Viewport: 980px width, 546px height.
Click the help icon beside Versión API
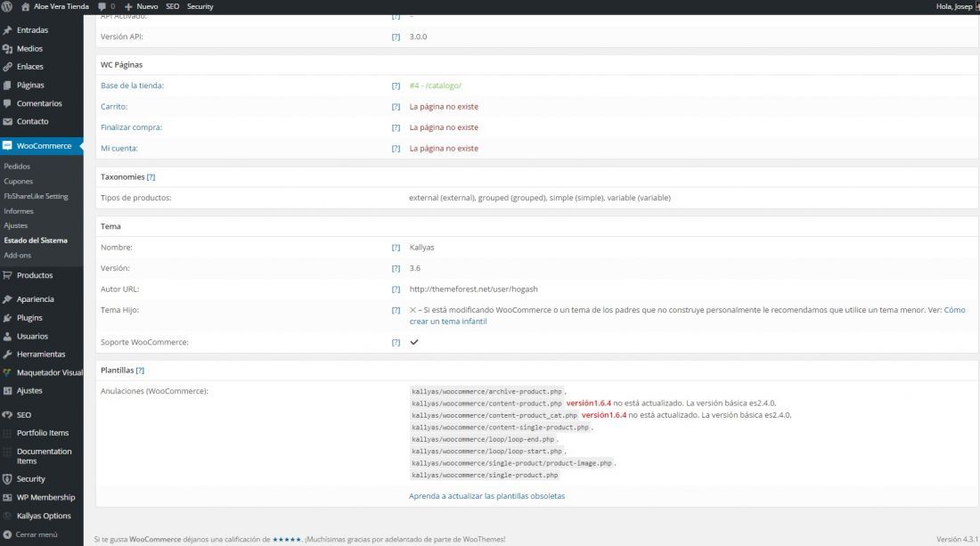396,37
